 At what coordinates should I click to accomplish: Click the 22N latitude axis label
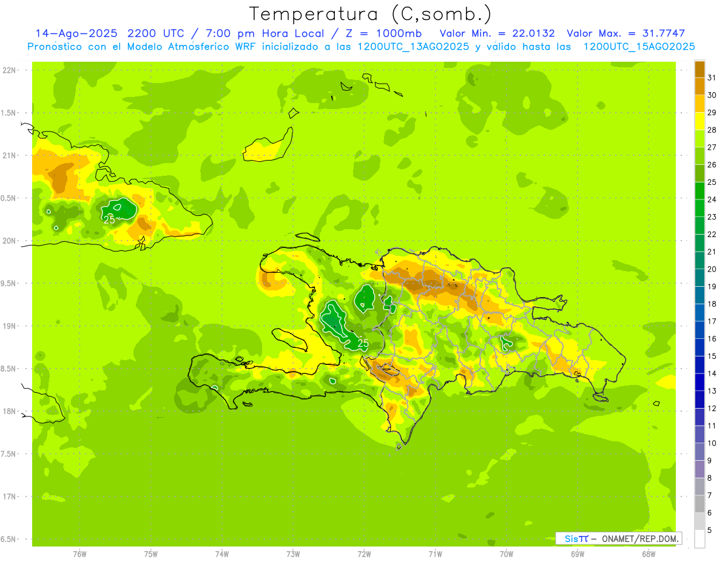[x=9, y=70]
